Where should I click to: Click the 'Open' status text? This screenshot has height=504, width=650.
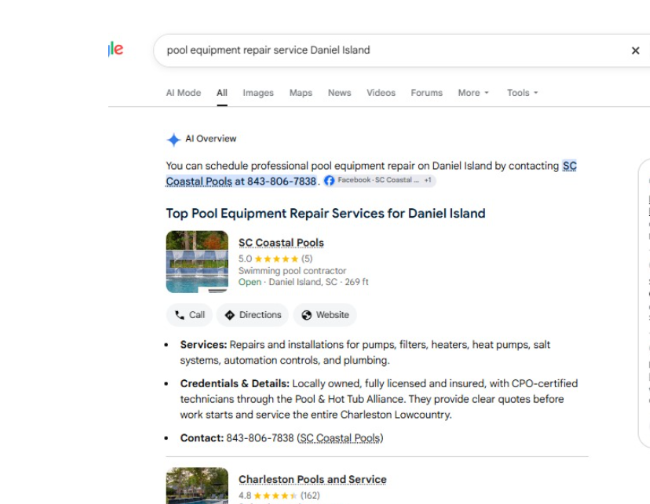pos(250,282)
